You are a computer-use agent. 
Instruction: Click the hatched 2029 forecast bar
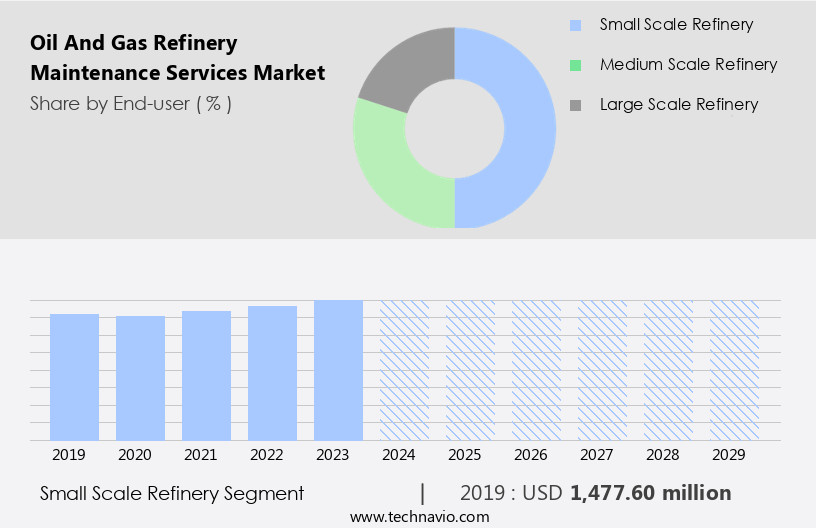click(734, 370)
